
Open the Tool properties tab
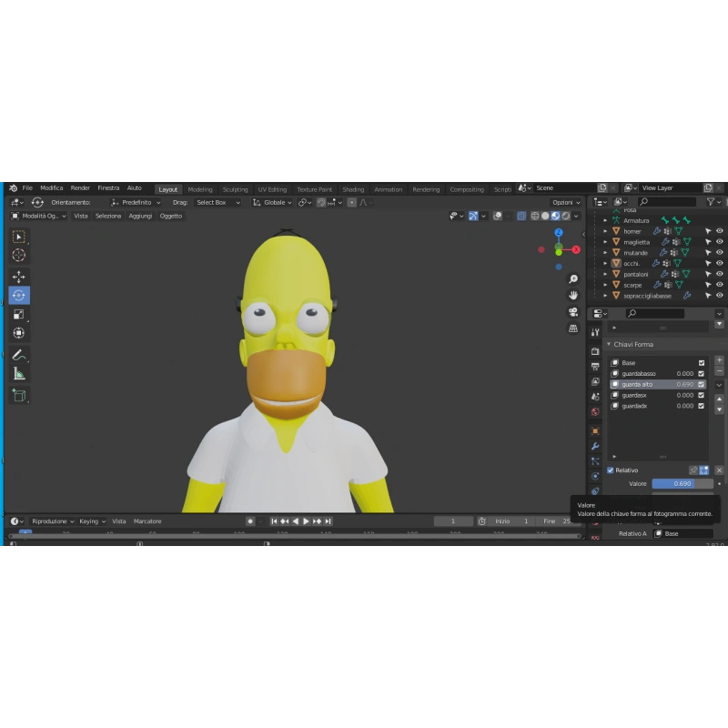[595, 332]
